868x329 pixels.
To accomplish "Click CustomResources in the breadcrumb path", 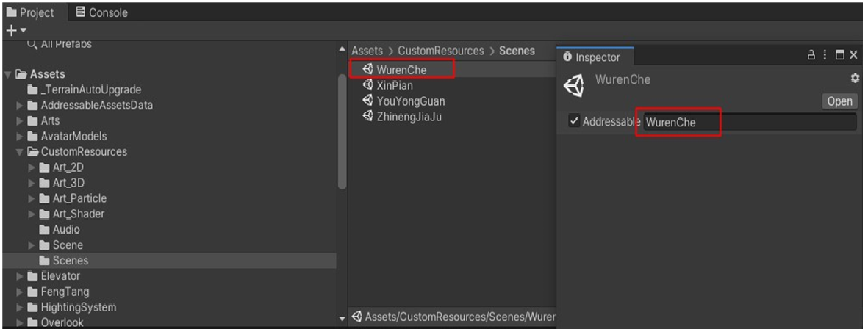I will pyautogui.click(x=441, y=51).
